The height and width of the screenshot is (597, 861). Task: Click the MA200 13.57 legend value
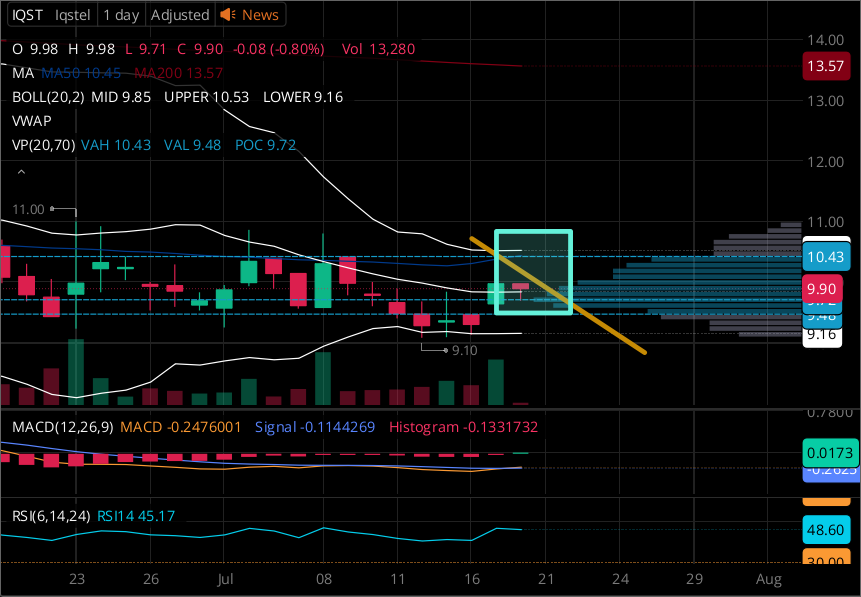[178, 73]
